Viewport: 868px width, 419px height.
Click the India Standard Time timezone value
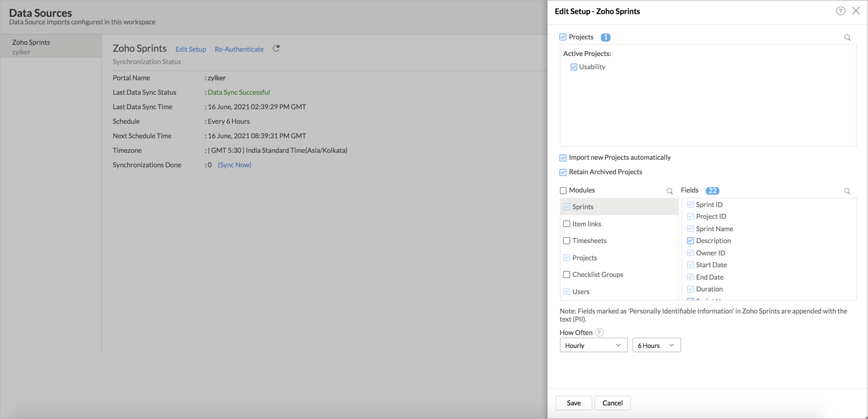coord(277,150)
